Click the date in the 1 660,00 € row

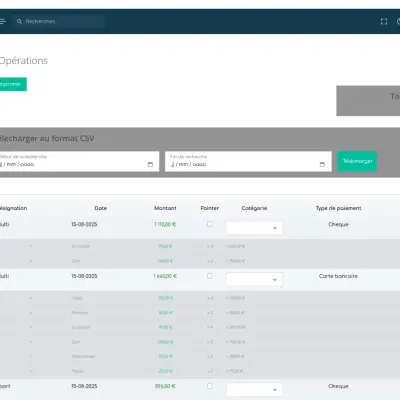(x=84, y=276)
